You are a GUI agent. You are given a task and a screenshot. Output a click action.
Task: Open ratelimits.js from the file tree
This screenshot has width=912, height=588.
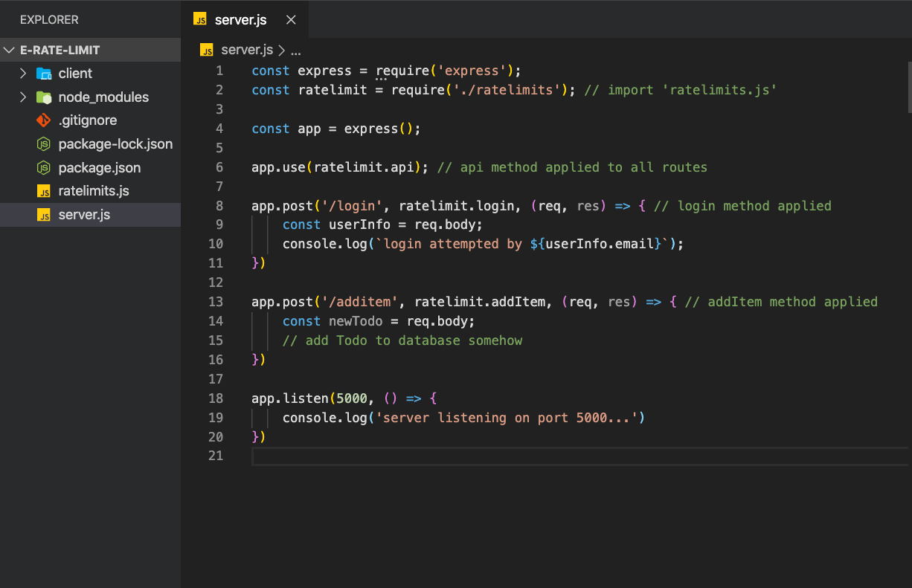coord(94,191)
